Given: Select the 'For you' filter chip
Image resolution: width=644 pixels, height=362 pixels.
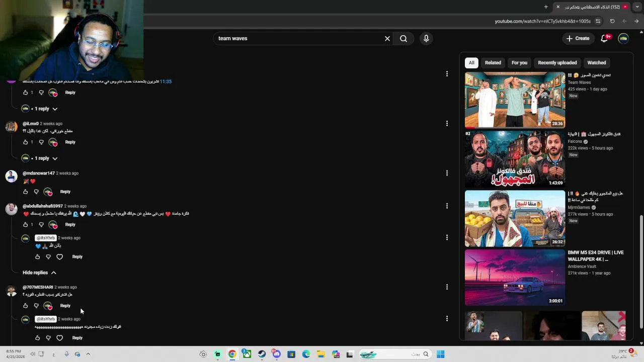Looking at the screenshot, I should 519,63.
